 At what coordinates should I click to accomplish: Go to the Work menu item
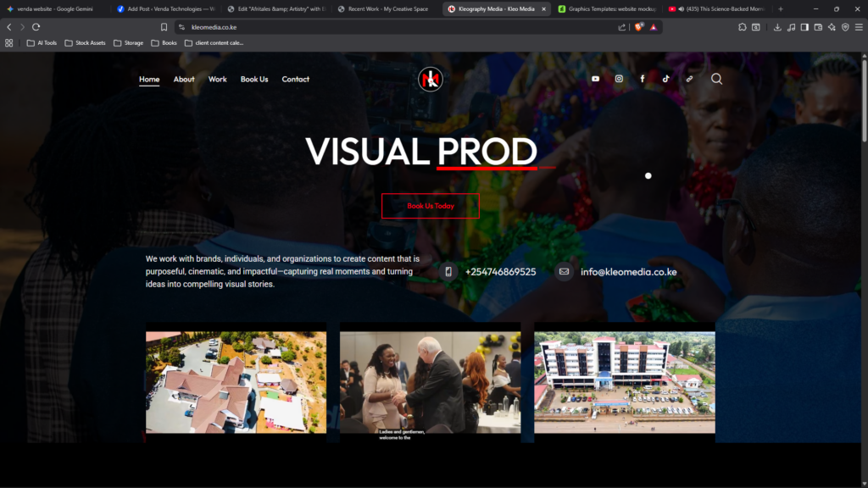click(218, 79)
